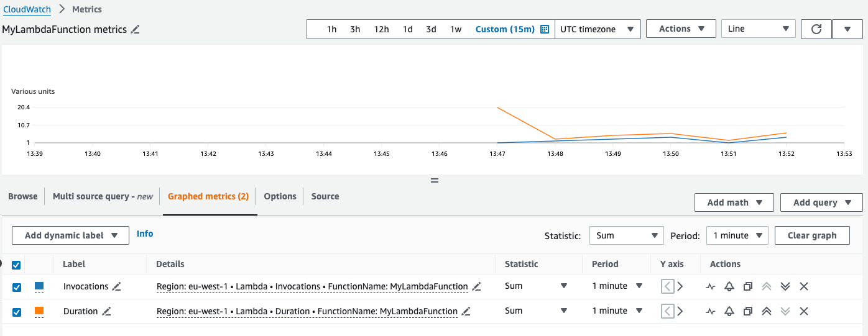
Task: Open Duration row Period dropdown
Action: click(x=617, y=311)
